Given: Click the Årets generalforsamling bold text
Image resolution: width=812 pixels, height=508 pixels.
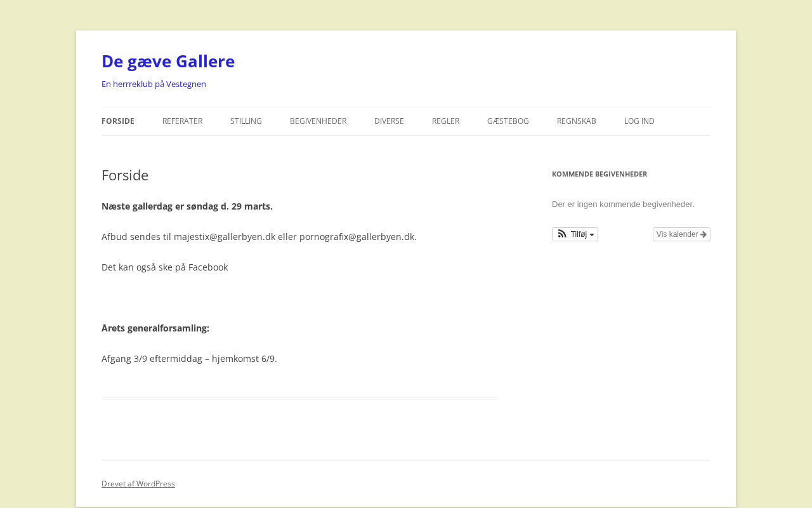Looking at the screenshot, I should (155, 328).
